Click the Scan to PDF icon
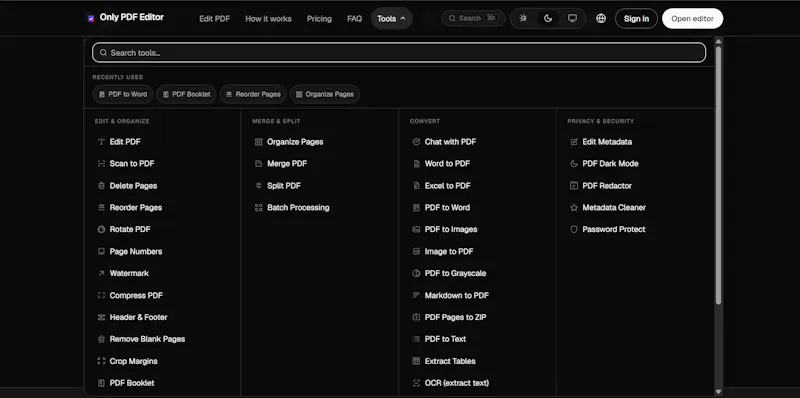 tap(101, 164)
